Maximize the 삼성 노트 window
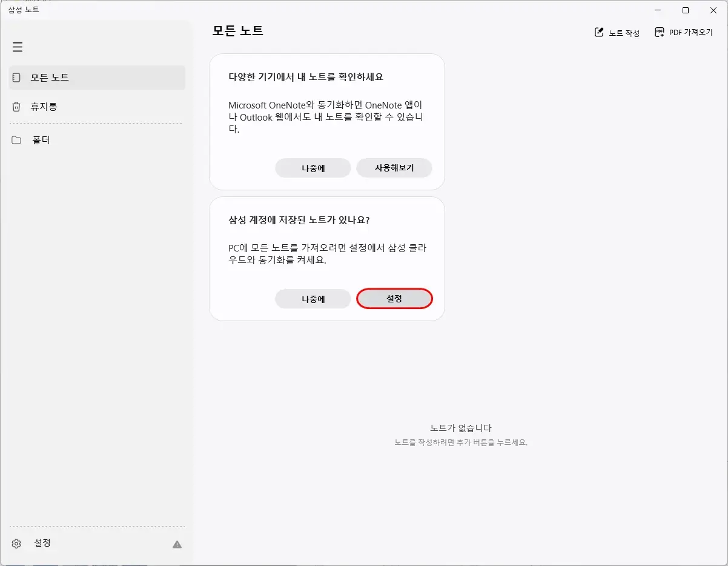 coord(685,10)
